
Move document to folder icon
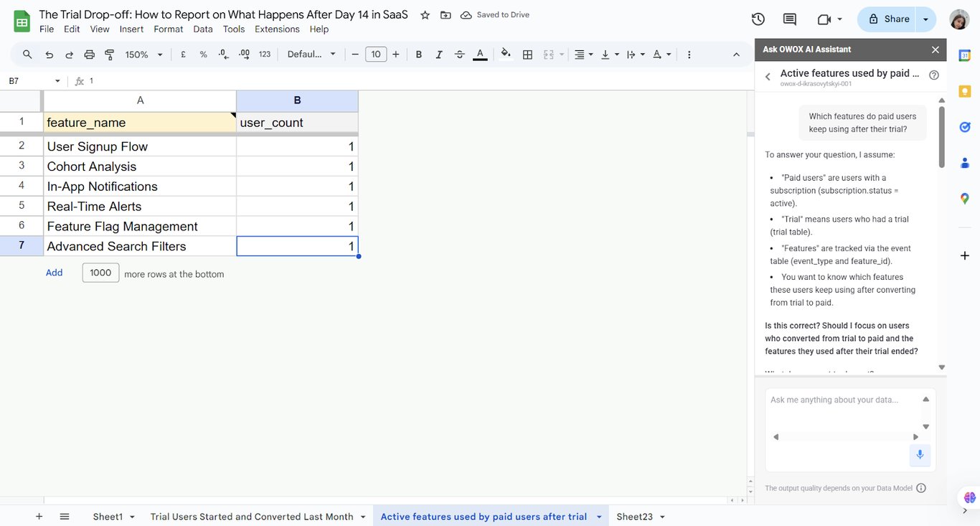click(446, 15)
